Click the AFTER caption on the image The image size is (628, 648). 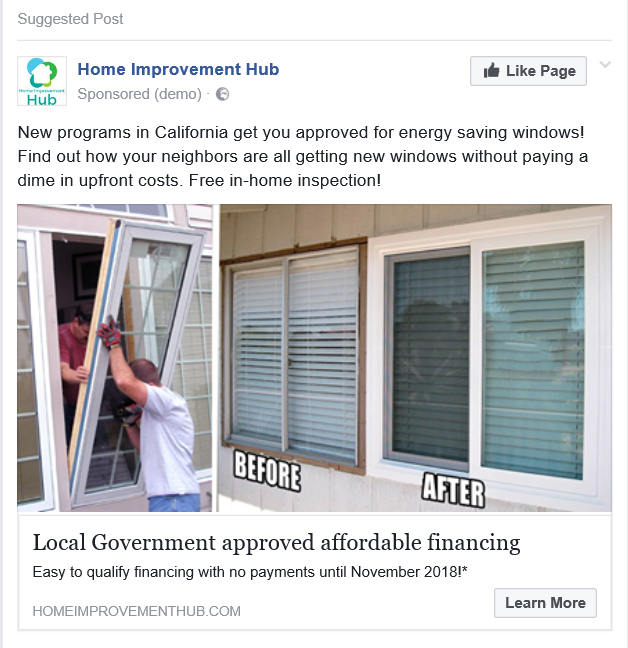tap(453, 490)
